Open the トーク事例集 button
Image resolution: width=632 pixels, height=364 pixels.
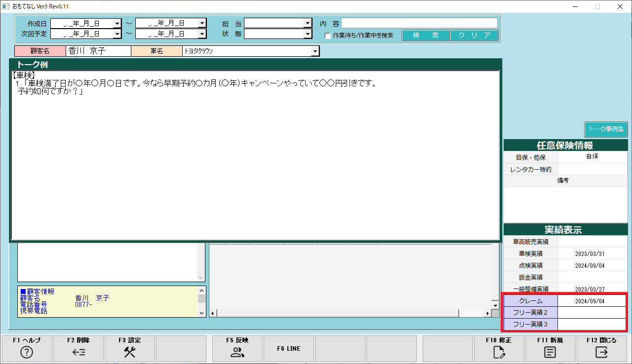point(606,129)
